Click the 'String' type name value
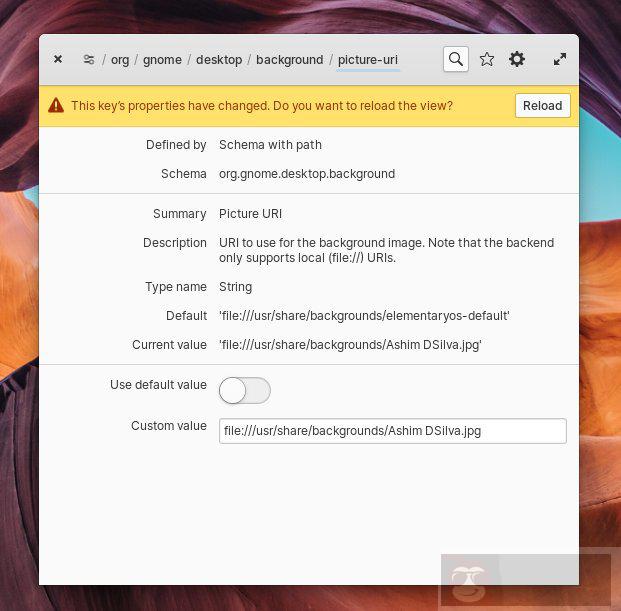The height and width of the screenshot is (611, 621). tap(235, 287)
